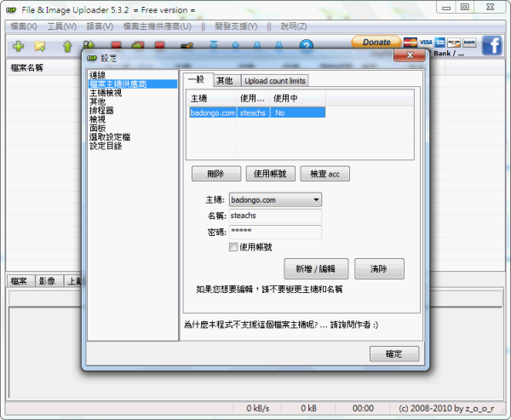
Task: Close the 設定 settings dialog
Action: [x=410, y=55]
